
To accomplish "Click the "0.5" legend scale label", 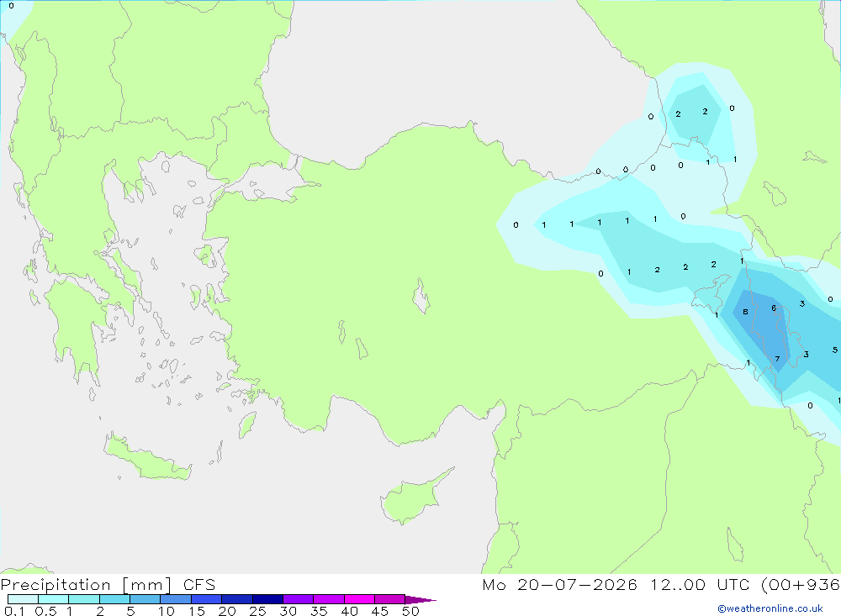I will [x=45, y=611].
